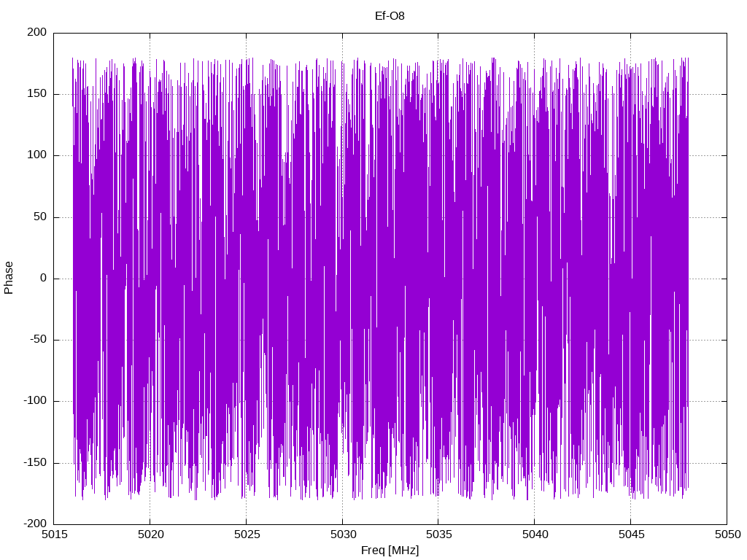Click the y-axis tick label 200
The height and width of the screenshot is (560, 747).
[x=37, y=32]
